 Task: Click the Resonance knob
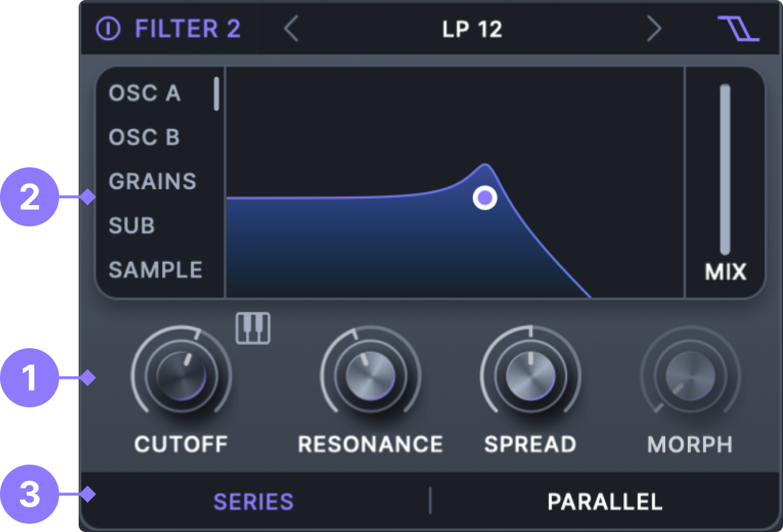click(x=370, y=376)
